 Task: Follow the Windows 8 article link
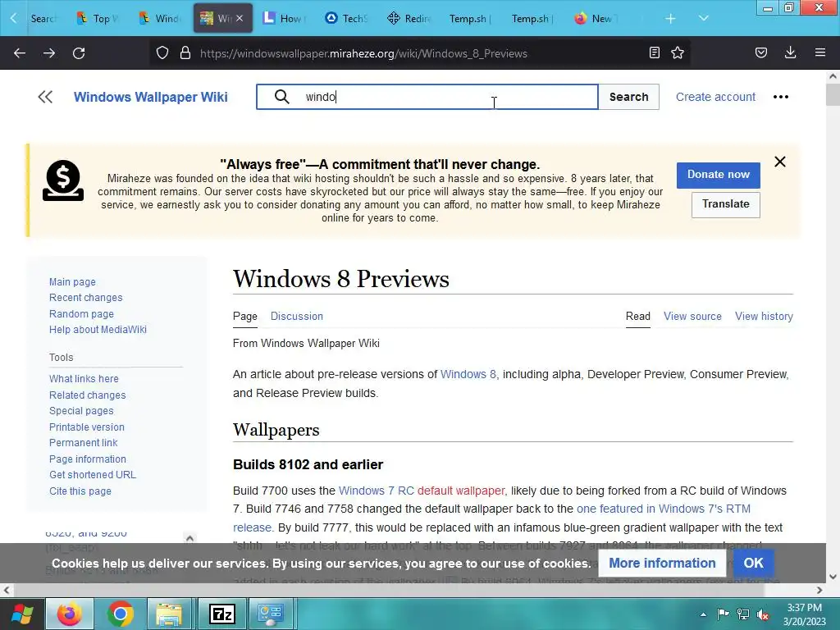click(468, 374)
